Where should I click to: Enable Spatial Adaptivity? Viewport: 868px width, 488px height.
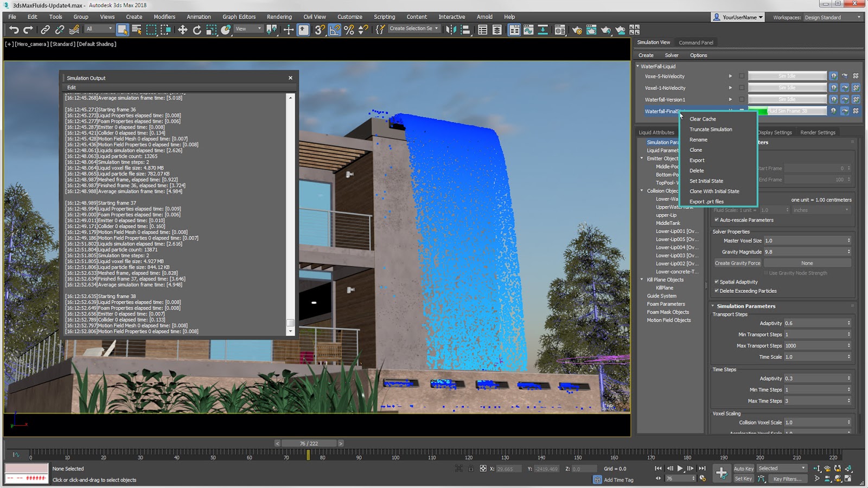point(717,282)
